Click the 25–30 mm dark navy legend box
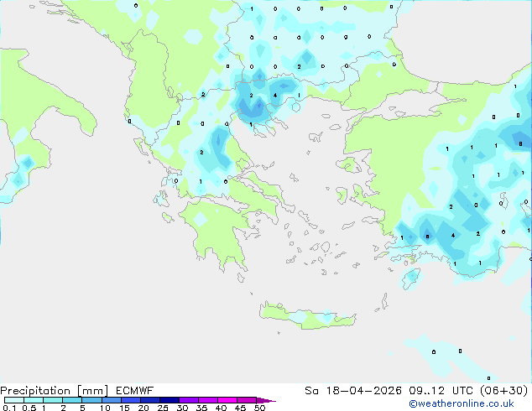 [170, 400]
